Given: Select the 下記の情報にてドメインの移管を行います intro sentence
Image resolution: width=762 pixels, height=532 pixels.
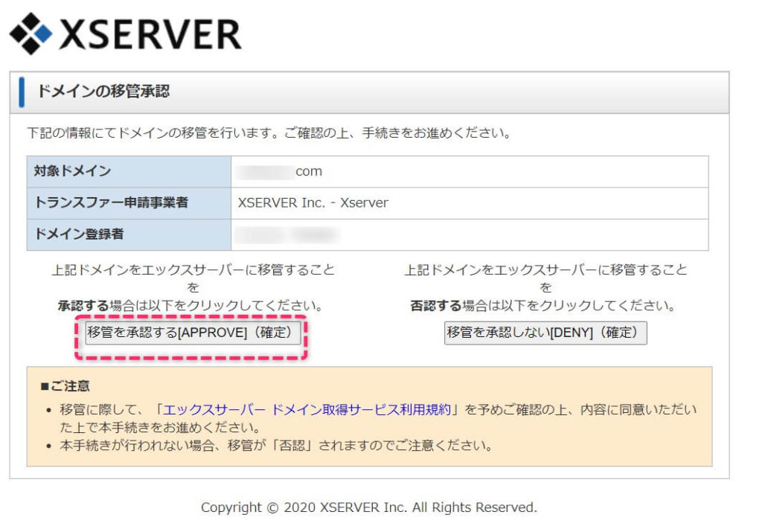Looking at the screenshot, I should (269, 132).
